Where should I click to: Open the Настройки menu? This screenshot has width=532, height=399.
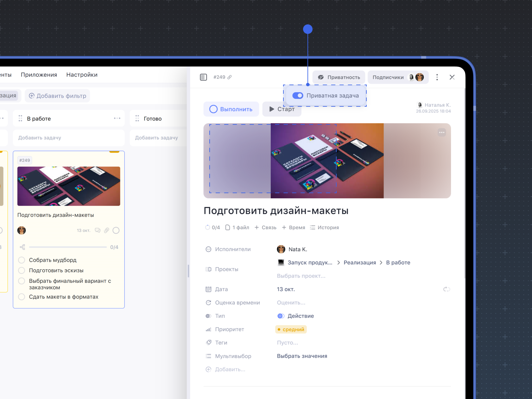[x=82, y=75]
